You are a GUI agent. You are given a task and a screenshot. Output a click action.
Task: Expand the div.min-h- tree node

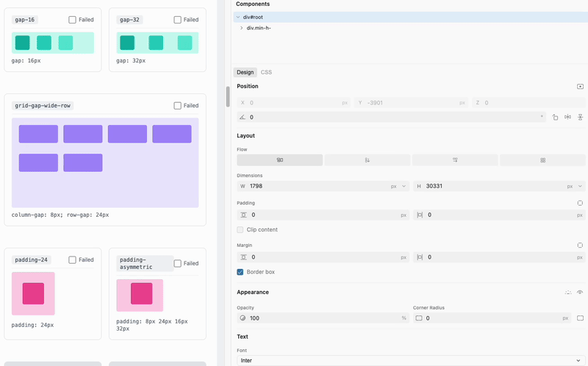click(242, 28)
